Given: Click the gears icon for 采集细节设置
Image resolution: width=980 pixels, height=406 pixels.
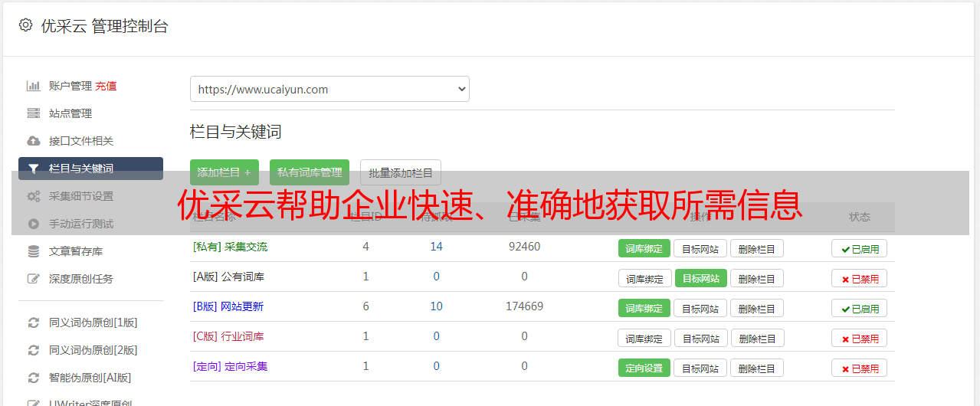Looking at the screenshot, I should pyautogui.click(x=33, y=196).
